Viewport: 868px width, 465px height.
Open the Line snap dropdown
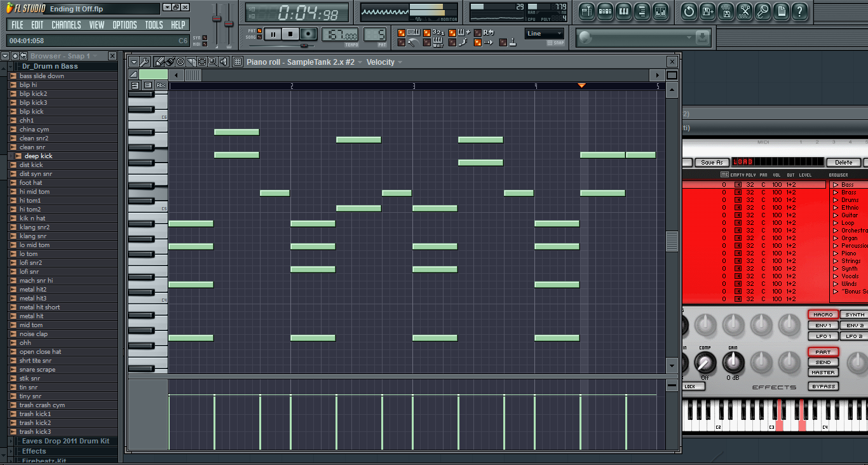[x=545, y=34]
